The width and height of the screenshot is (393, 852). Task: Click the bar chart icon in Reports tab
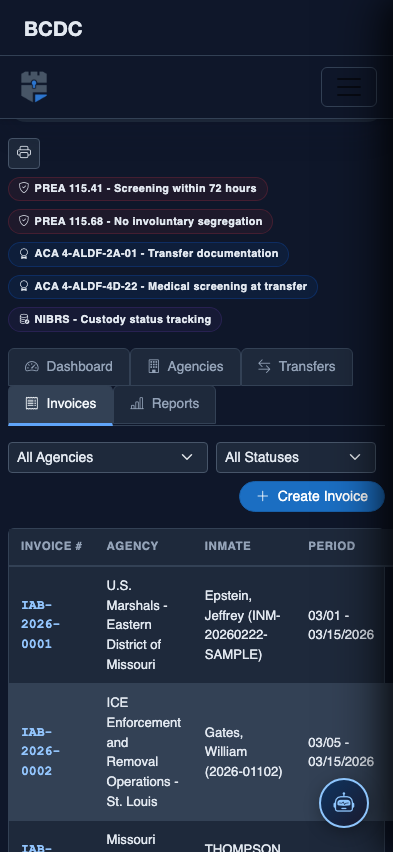137,403
